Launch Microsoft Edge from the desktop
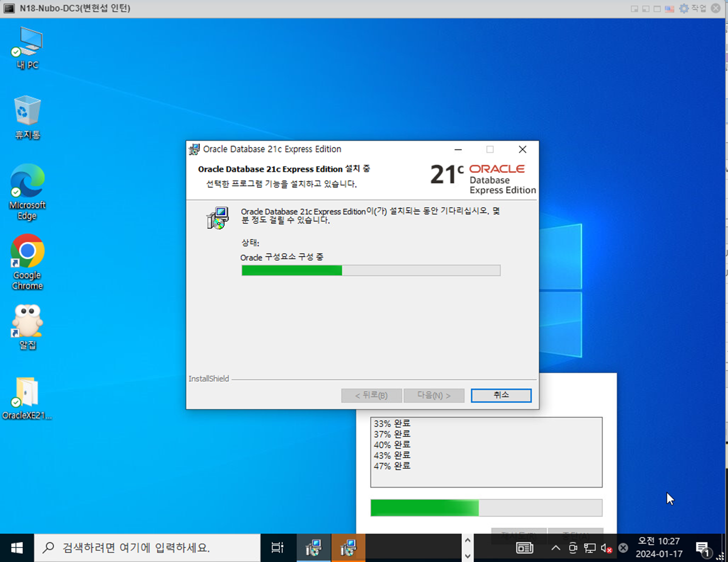 click(27, 192)
